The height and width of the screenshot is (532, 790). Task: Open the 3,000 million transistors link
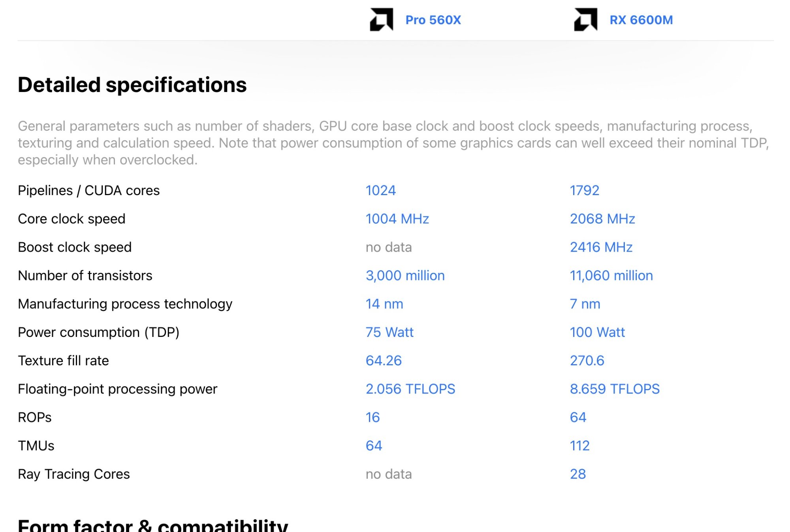click(405, 276)
